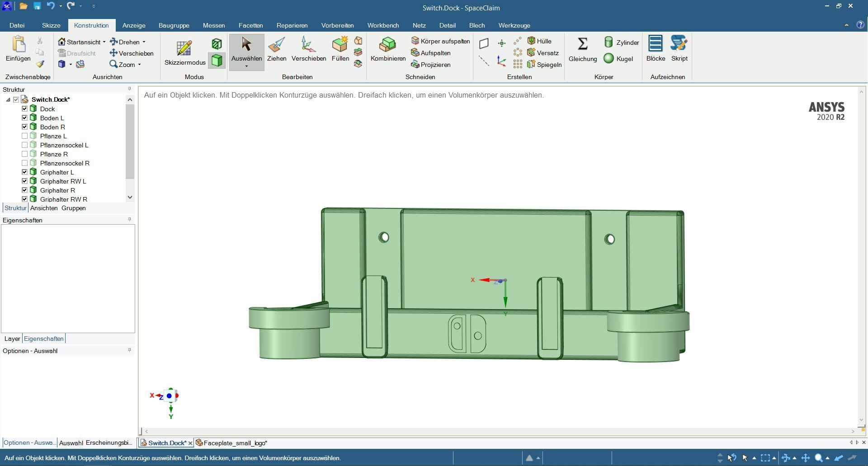Hide the Dock body checkbox
The height and width of the screenshot is (466, 868).
click(25, 109)
